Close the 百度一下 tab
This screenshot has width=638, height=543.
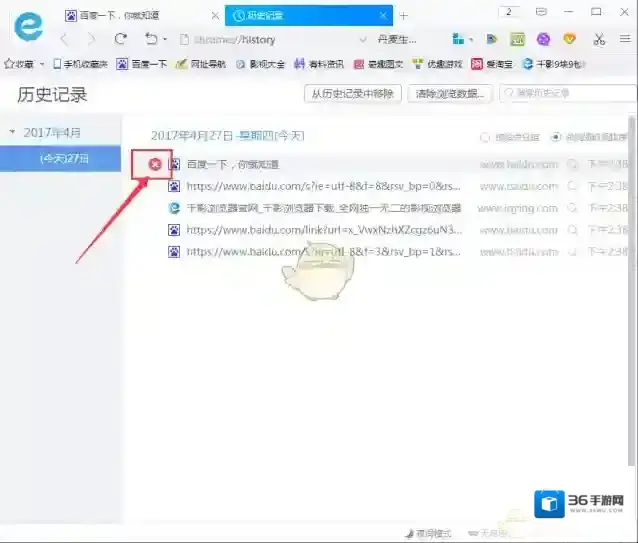(x=216, y=16)
